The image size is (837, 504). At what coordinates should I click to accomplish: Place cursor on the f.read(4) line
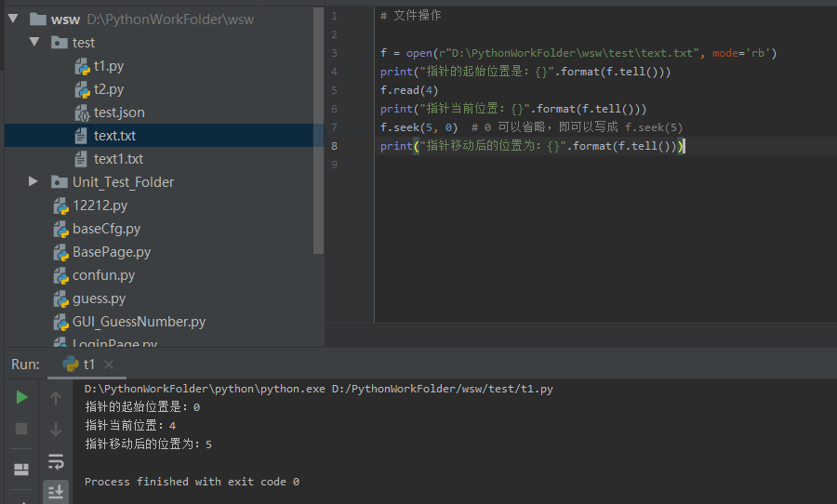coord(409,90)
